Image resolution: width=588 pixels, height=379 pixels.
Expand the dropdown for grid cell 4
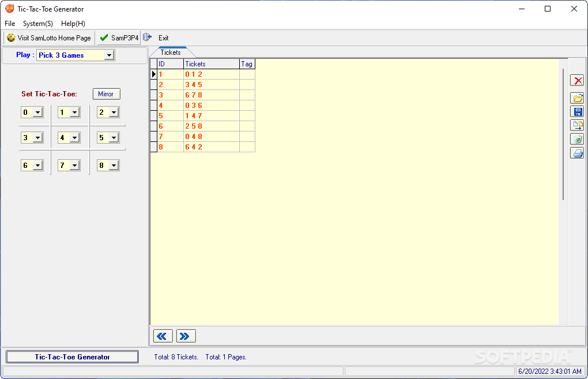coord(74,138)
